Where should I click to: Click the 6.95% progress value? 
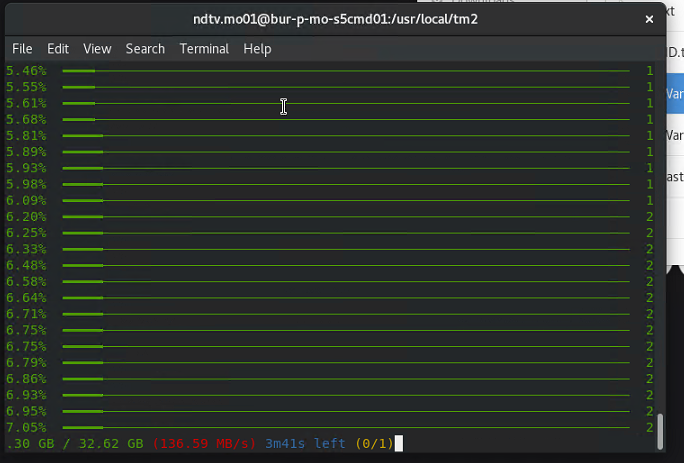26,411
